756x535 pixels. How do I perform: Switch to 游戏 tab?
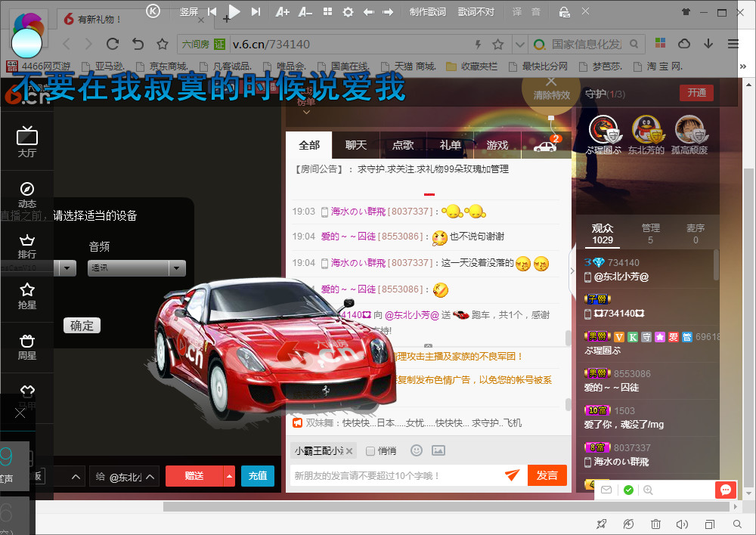497,145
